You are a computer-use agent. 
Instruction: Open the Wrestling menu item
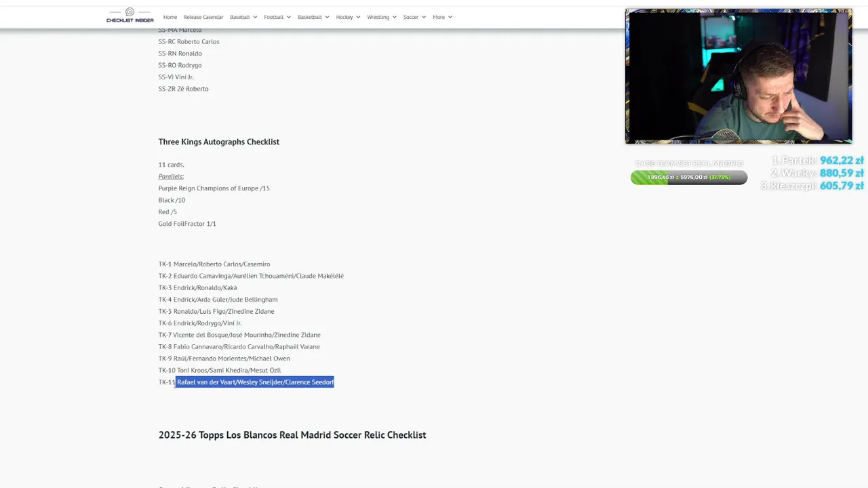[378, 17]
